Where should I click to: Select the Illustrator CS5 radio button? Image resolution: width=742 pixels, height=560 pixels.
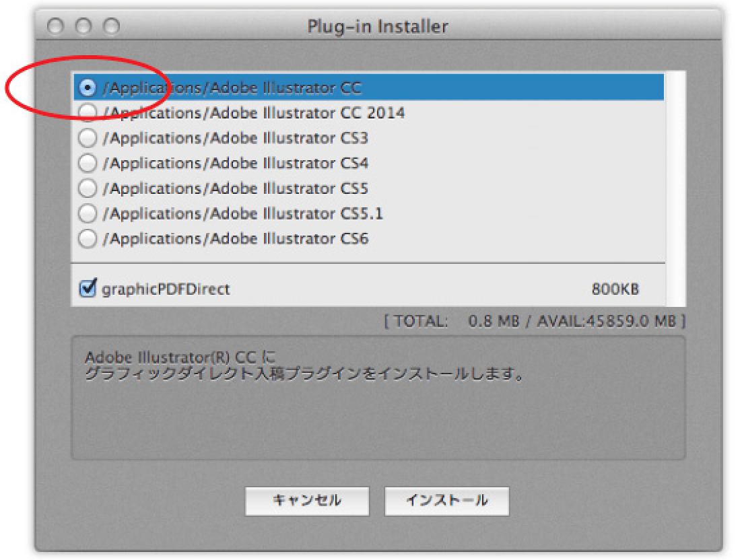pyautogui.click(x=88, y=188)
